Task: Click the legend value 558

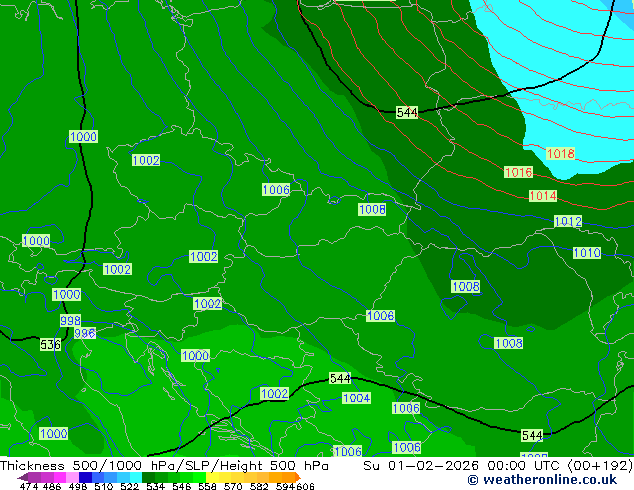Action: tap(207, 486)
